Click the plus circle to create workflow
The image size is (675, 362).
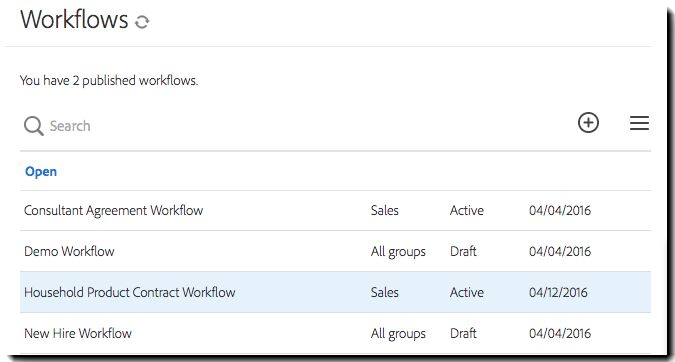(x=588, y=123)
